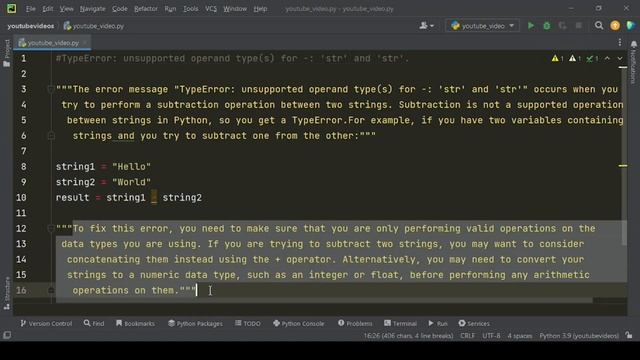Click the "Hello" string literal
This screenshot has height=360, width=640.
[x=131, y=167]
